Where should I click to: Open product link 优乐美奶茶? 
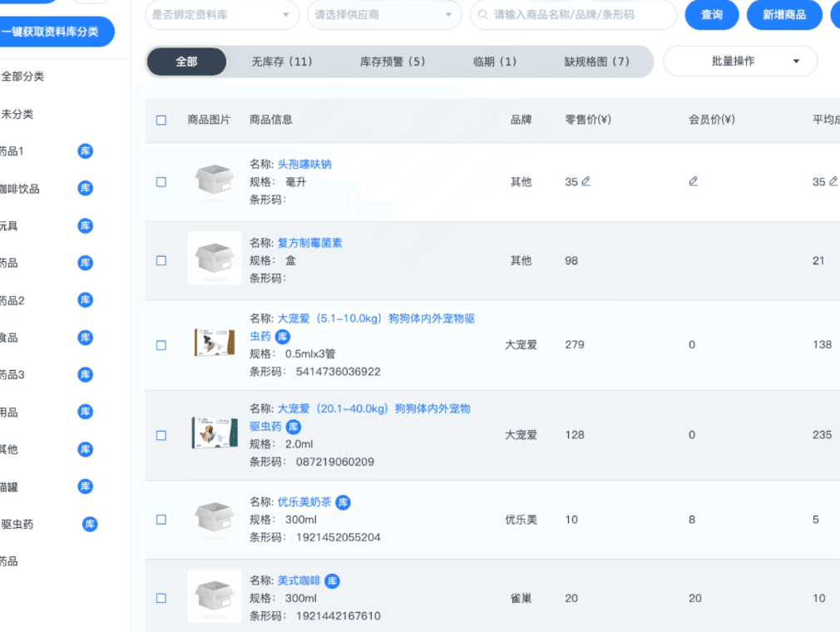[x=304, y=501]
